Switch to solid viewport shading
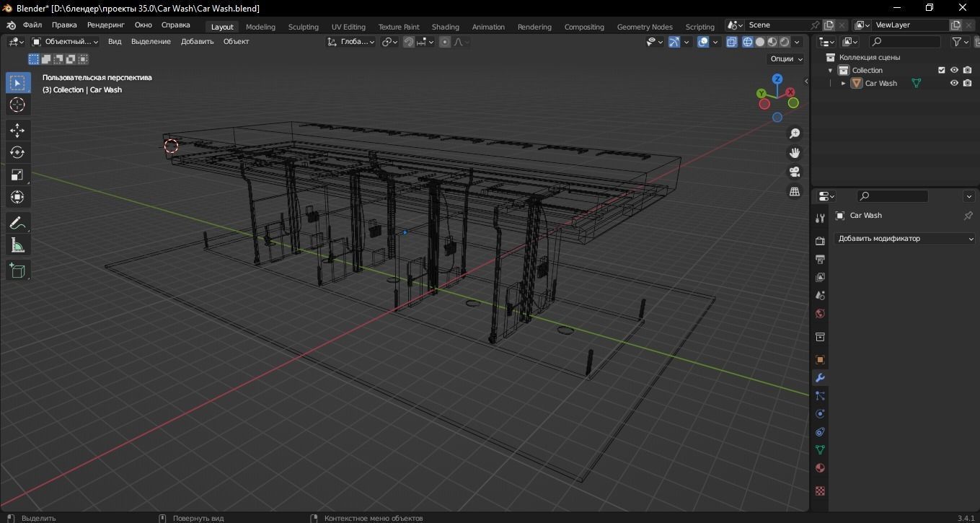The image size is (980, 523). (x=759, y=42)
